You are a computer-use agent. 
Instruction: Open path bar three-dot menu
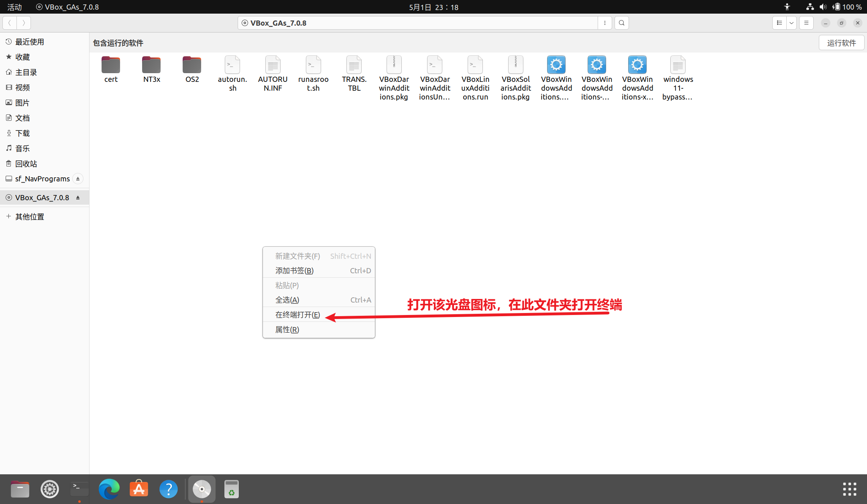point(604,23)
